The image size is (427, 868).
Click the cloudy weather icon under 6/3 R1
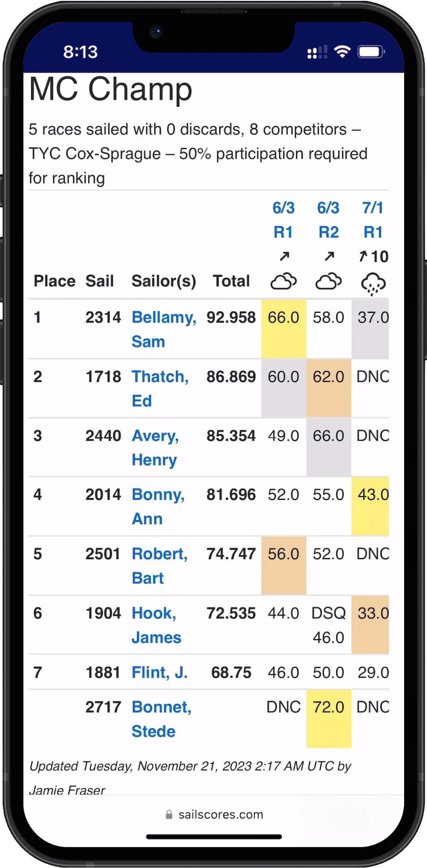click(283, 282)
